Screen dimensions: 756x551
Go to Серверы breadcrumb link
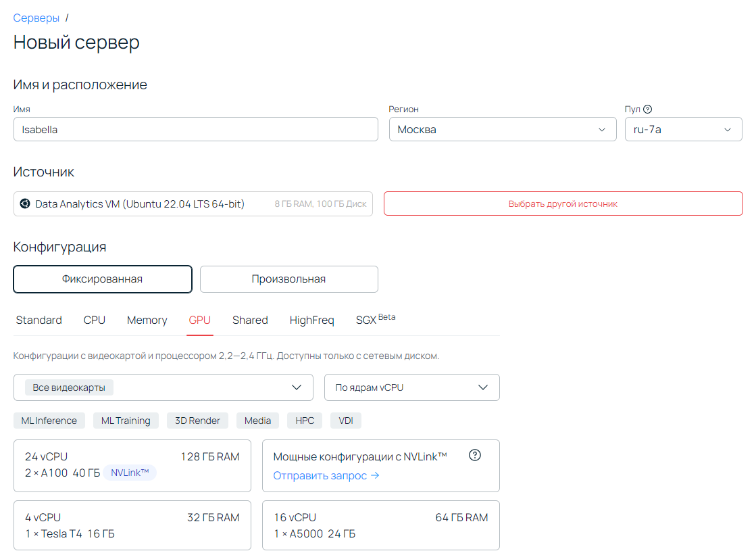tap(36, 18)
